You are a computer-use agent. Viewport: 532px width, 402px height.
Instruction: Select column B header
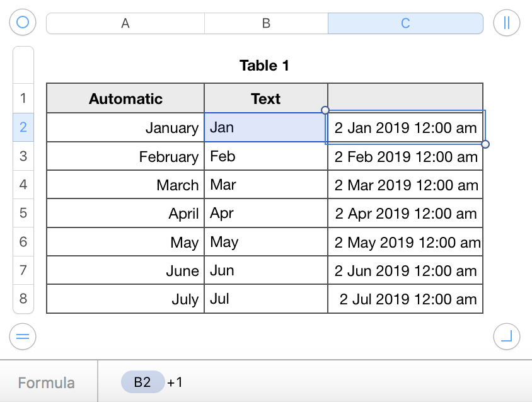tap(266, 23)
